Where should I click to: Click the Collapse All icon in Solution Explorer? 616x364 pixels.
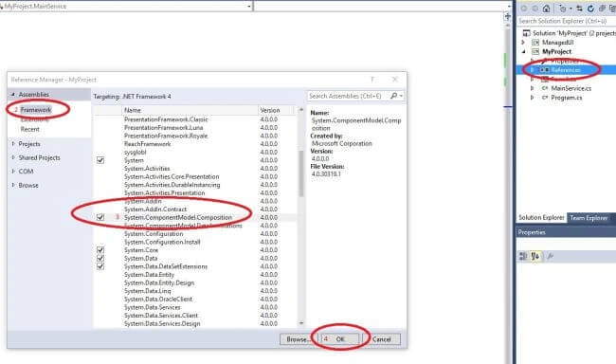pyautogui.click(x=602, y=9)
